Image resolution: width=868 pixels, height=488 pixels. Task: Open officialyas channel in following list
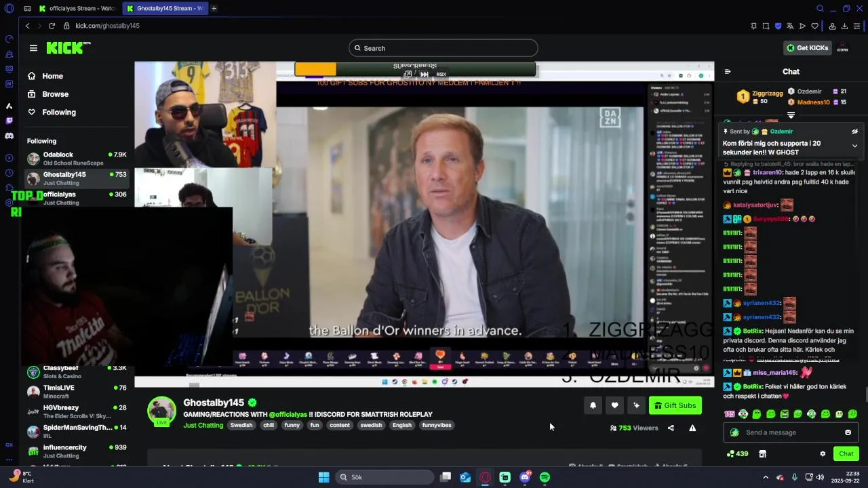click(x=77, y=198)
